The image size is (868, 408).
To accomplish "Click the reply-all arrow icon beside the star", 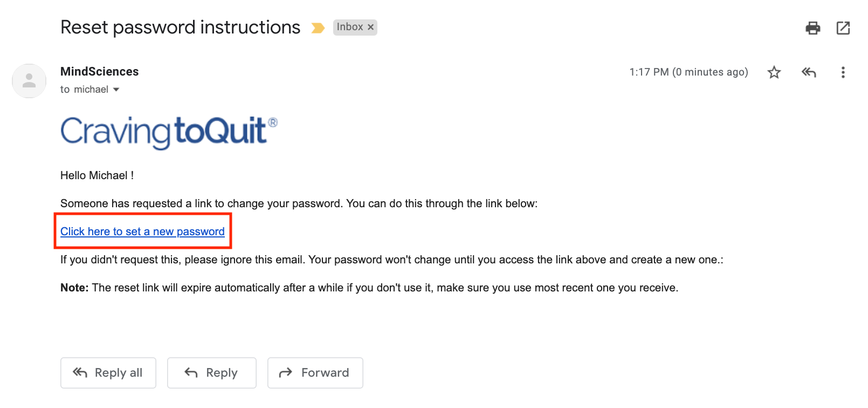I will (809, 72).
